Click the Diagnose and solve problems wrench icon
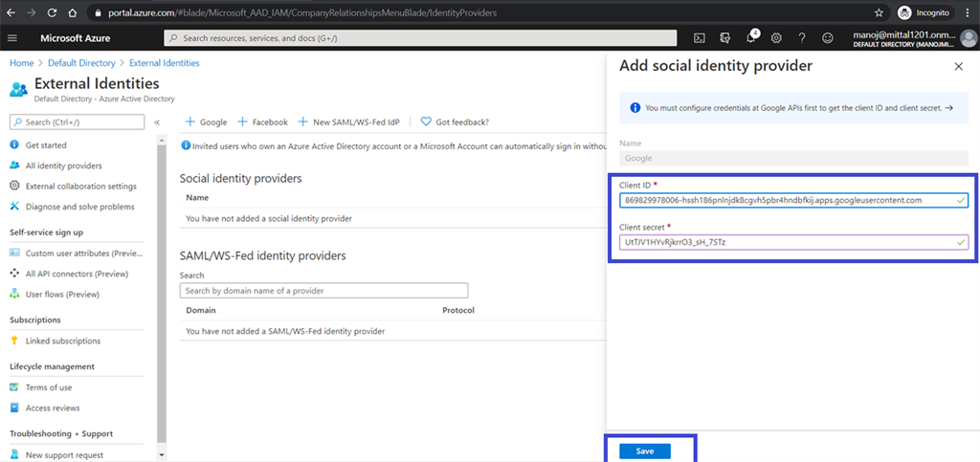This screenshot has width=980, height=462. click(x=14, y=206)
